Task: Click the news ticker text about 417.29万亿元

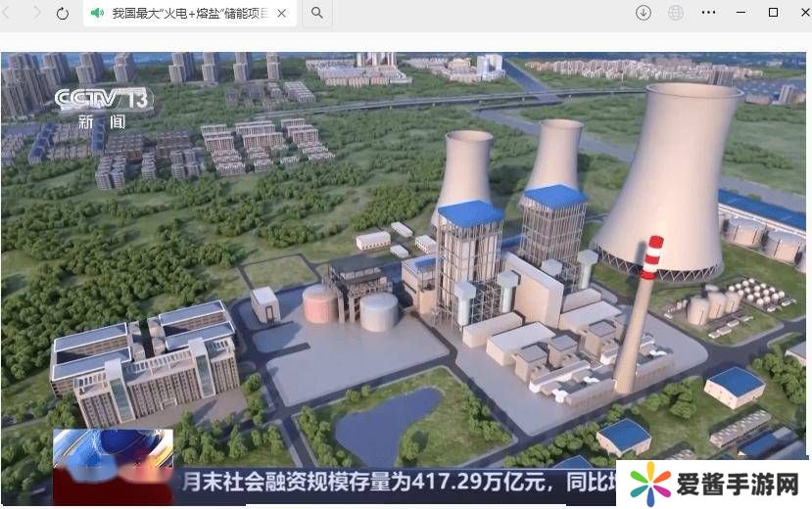Action: click(x=392, y=482)
